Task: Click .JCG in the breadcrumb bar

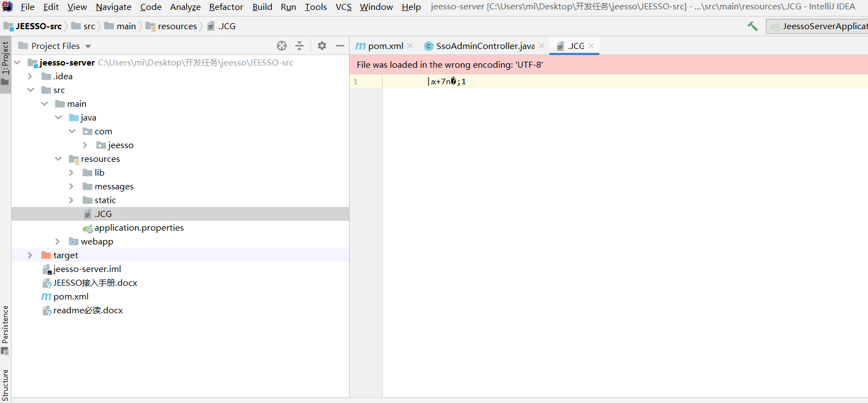Action: (227, 26)
